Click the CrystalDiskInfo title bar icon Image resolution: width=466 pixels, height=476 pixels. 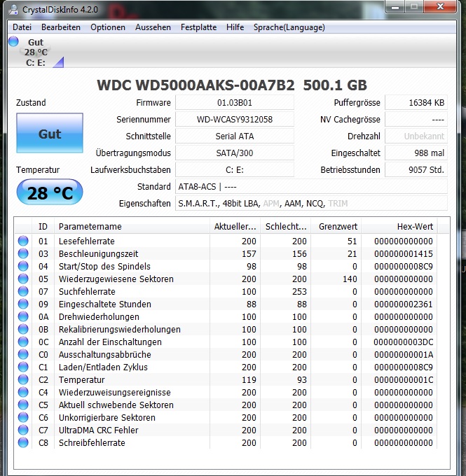coord(13,10)
